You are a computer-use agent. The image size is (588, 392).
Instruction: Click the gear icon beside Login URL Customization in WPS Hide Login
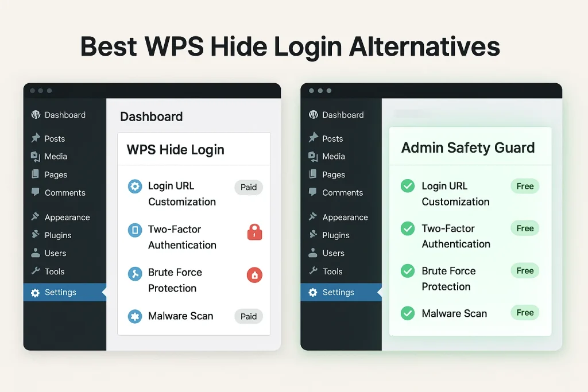click(x=135, y=187)
